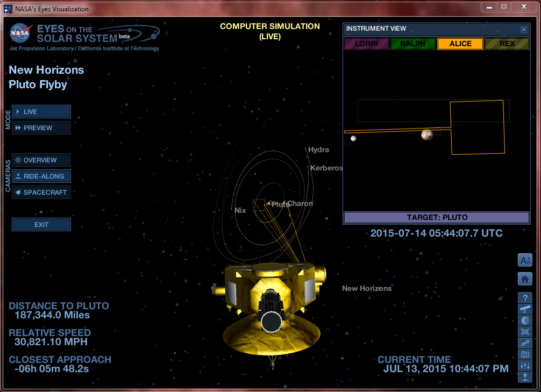The height and width of the screenshot is (392, 541).
Task: Click the text size icon
Action: click(x=525, y=260)
